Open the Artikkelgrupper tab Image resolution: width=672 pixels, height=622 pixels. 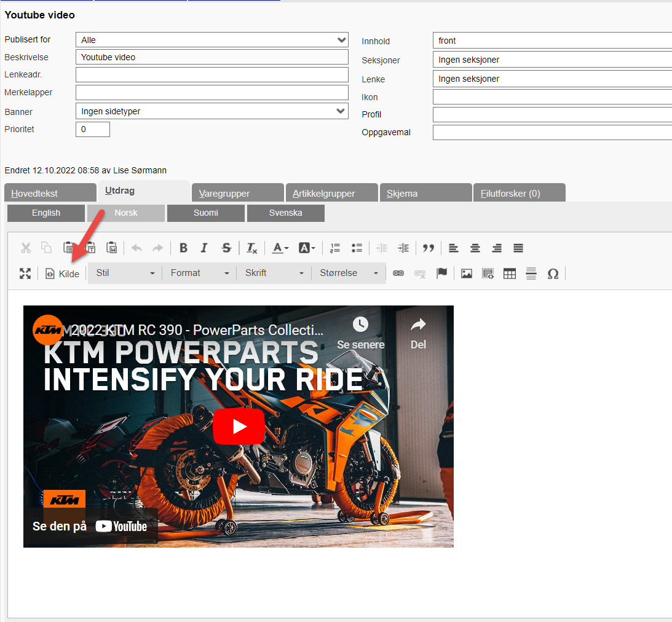coord(332,193)
